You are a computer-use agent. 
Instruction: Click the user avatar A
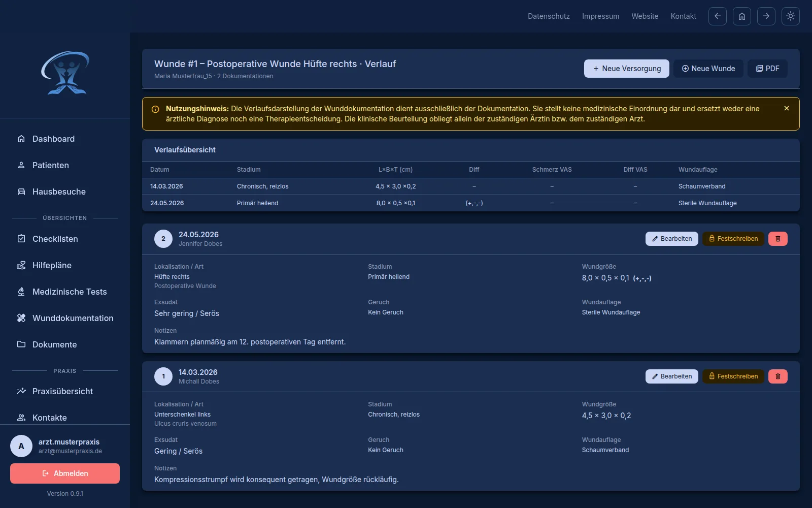[x=21, y=446]
